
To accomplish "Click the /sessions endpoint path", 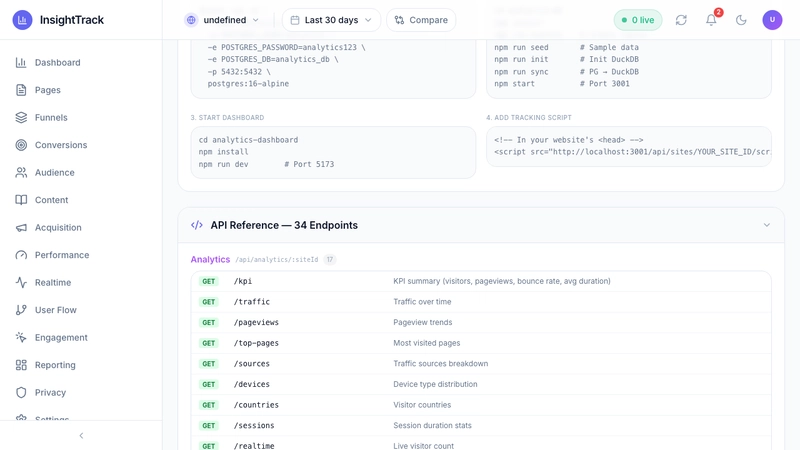I will click(254, 426).
